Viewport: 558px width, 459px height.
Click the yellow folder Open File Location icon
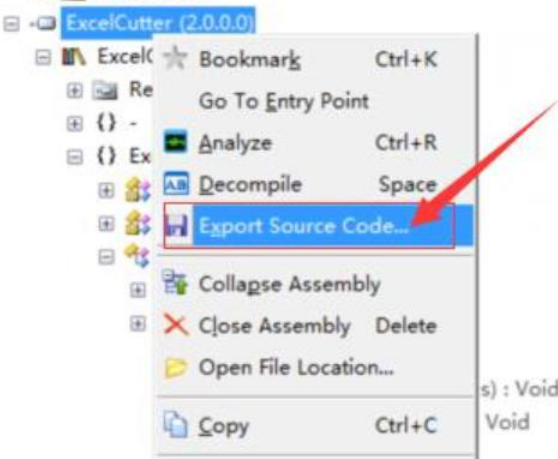tap(175, 367)
